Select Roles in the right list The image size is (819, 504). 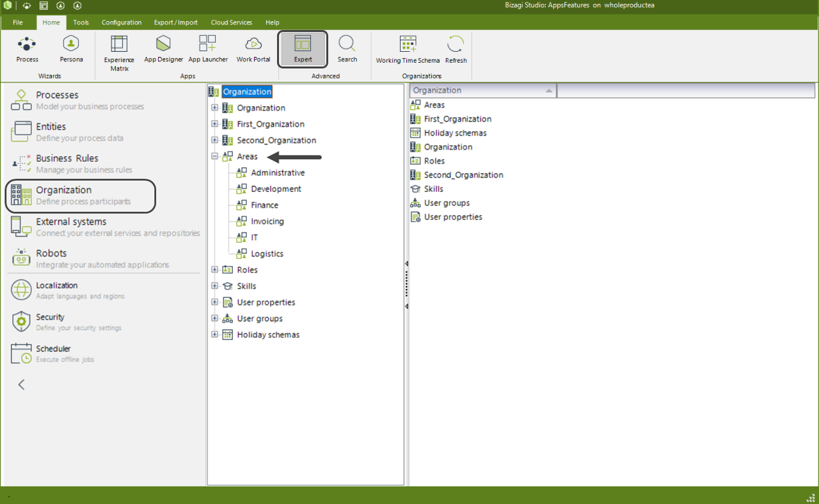click(x=434, y=161)
